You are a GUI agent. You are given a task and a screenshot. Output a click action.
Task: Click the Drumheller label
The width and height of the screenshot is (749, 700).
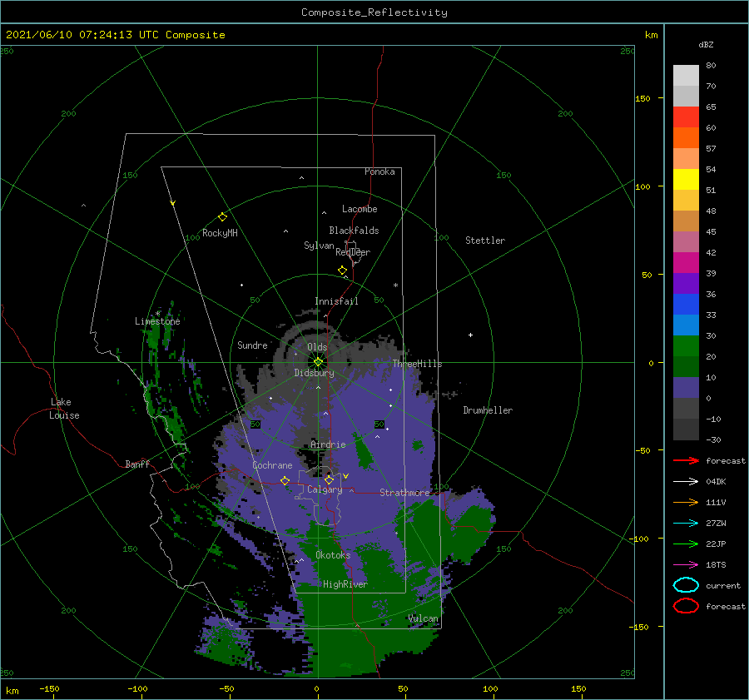tap(488, 410)
